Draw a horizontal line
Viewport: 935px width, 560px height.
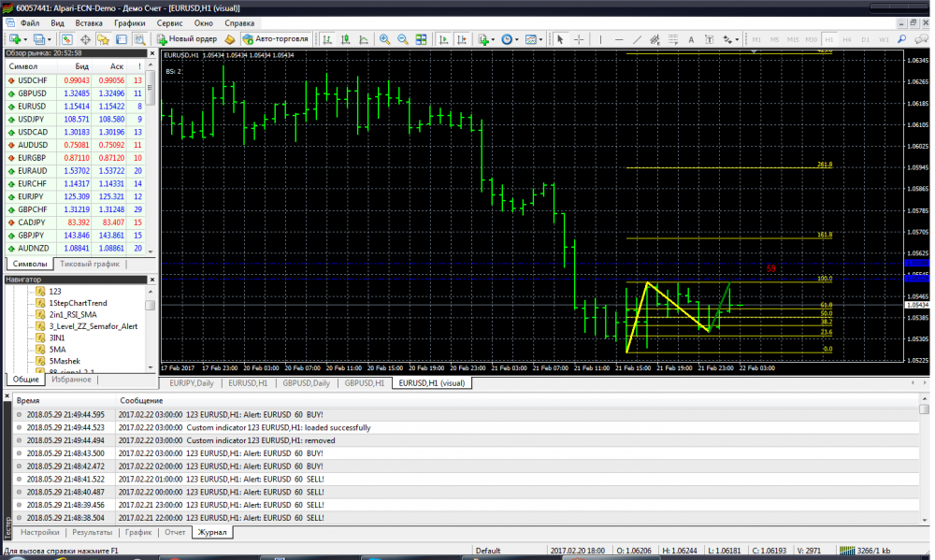(619, 39)
